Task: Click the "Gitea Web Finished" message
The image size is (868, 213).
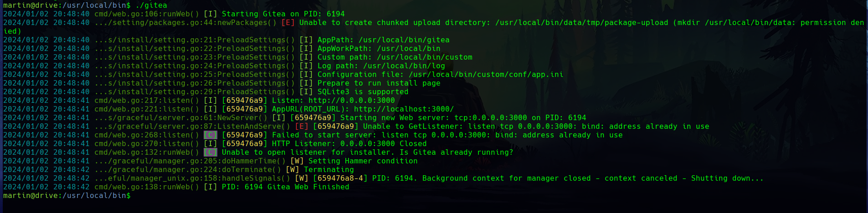Action: pyautogui.click(x=308, y=187)
